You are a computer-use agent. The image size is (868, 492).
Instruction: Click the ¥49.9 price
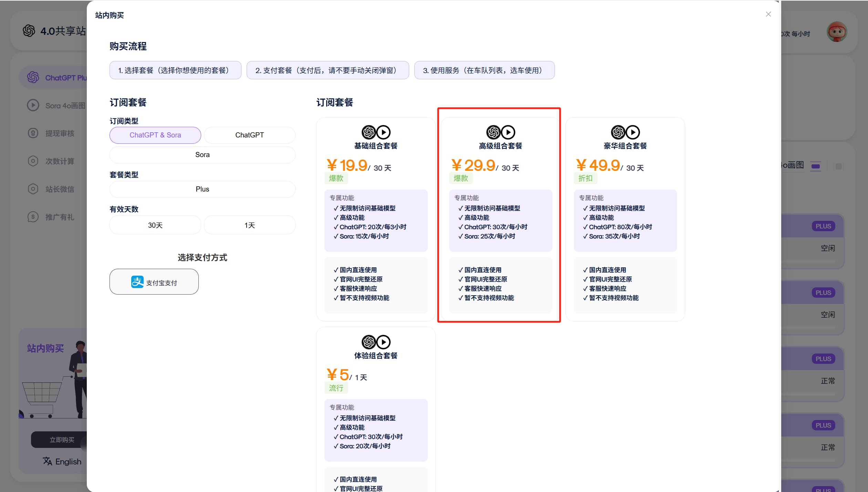(x=598, y=165)
